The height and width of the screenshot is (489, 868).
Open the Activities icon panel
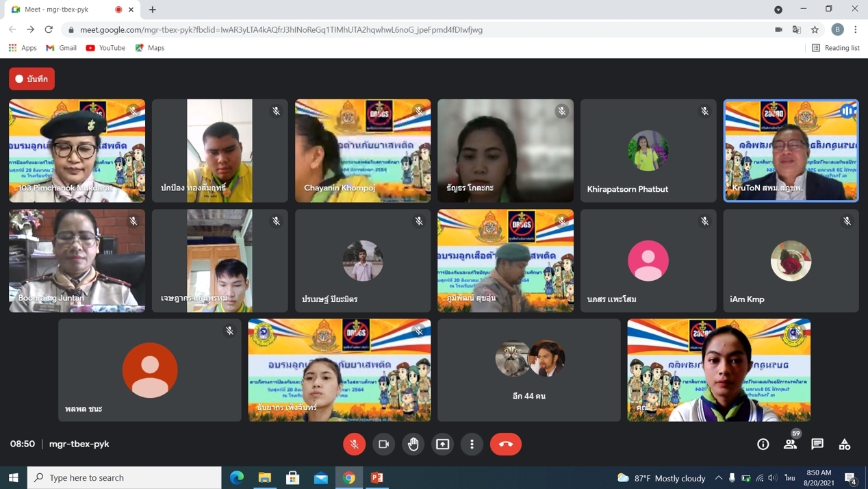click(x=845, y=444)
